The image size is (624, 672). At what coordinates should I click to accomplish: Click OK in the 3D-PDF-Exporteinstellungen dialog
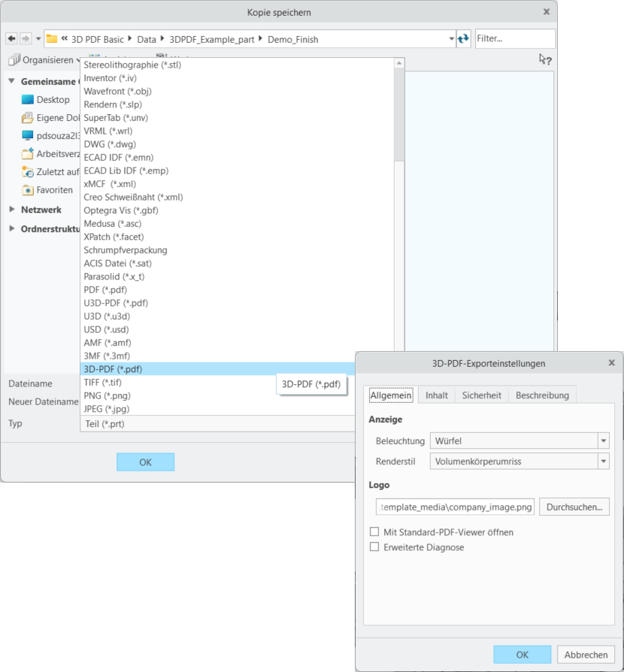[522, 655]
